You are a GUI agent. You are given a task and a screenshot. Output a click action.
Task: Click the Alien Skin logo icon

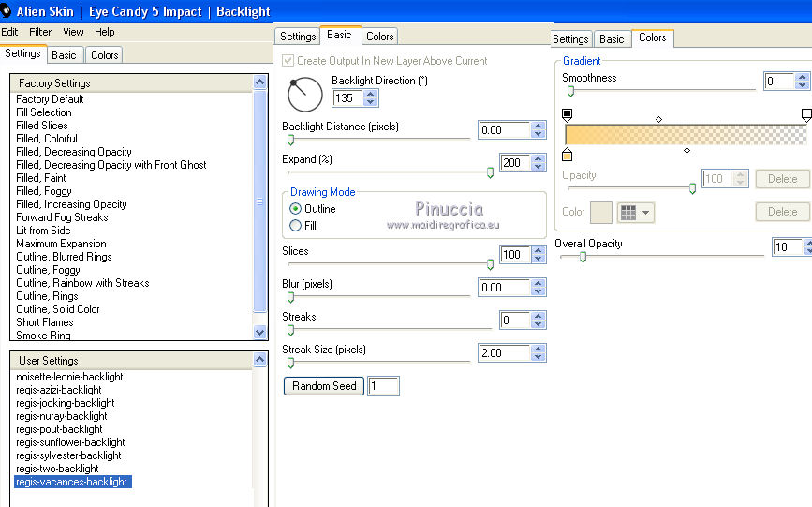[6, 11]
